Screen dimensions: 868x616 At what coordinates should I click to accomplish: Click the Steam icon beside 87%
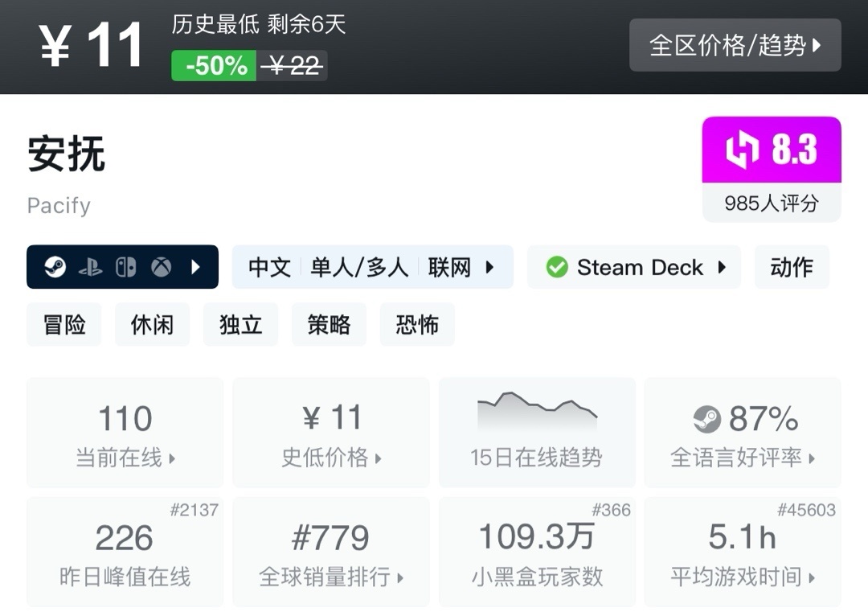pyautogui.click(x=707, y=419)
